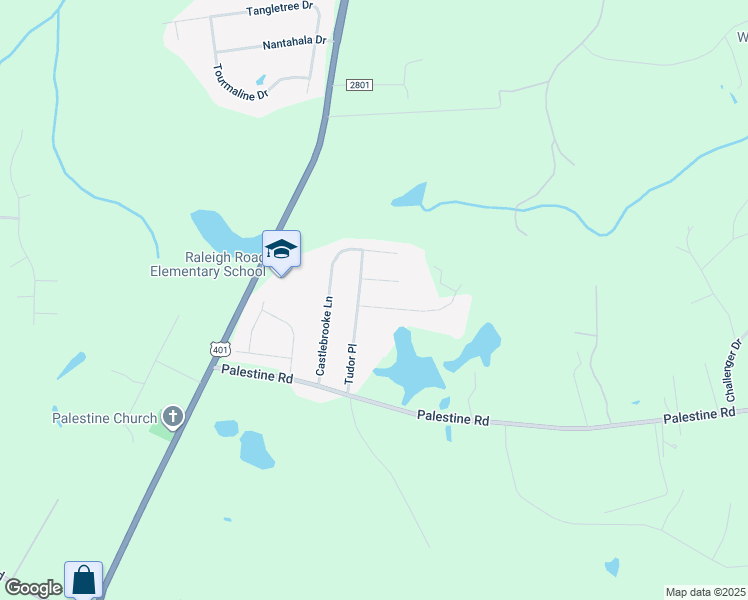Select the Palestine Church label
748x600 pixels.
click(104, 418)
